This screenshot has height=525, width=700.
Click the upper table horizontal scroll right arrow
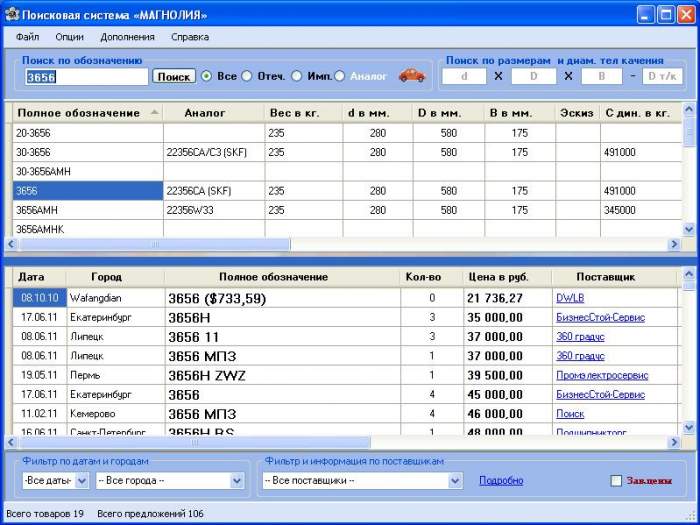point(674,244)
